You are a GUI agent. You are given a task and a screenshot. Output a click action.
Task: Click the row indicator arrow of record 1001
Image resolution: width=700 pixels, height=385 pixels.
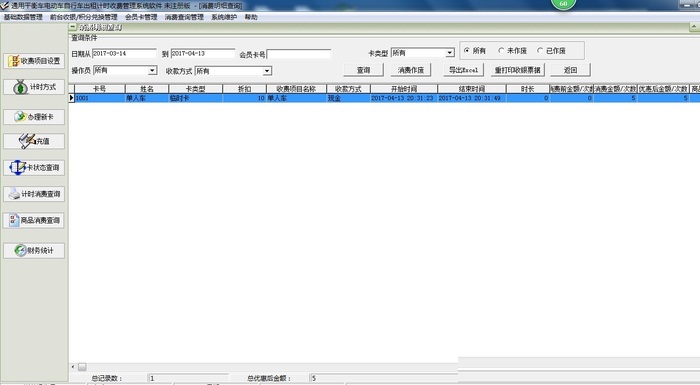(71, 98)
